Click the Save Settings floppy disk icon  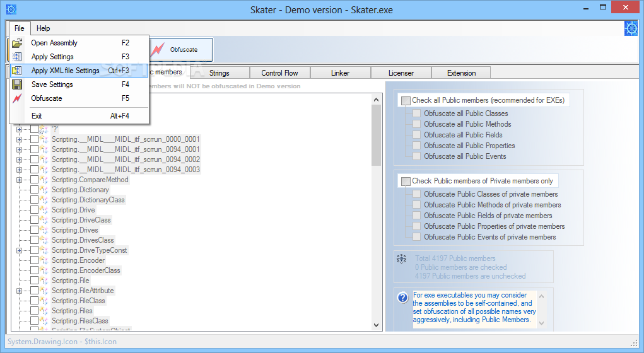tap(17, 84)
